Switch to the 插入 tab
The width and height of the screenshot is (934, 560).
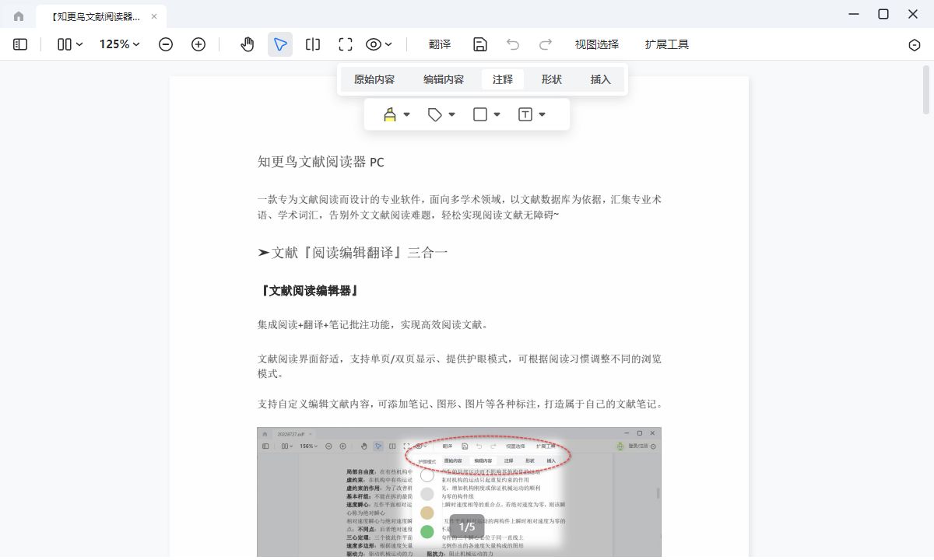(x=601, y=79)
